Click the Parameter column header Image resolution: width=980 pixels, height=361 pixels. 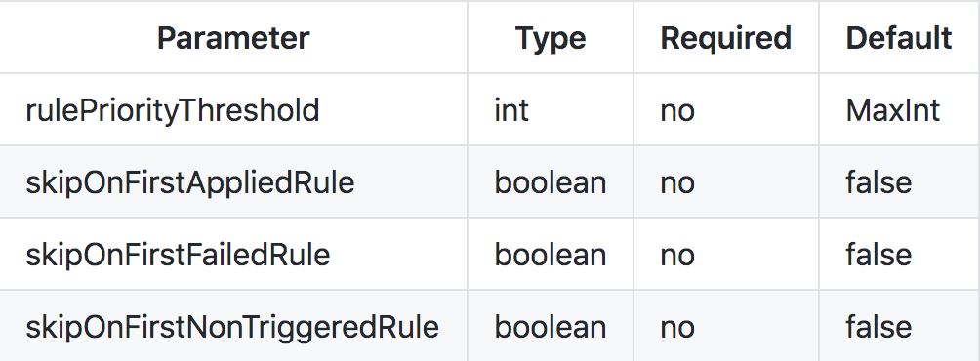pyautogui.click(x=233, y=38)
